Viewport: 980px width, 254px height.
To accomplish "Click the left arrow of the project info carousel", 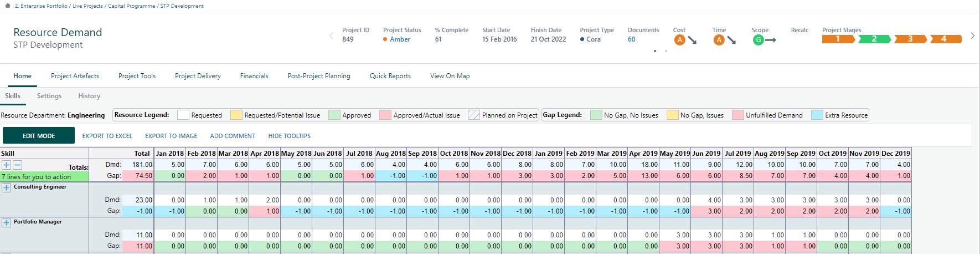I will tap(332, 35).
